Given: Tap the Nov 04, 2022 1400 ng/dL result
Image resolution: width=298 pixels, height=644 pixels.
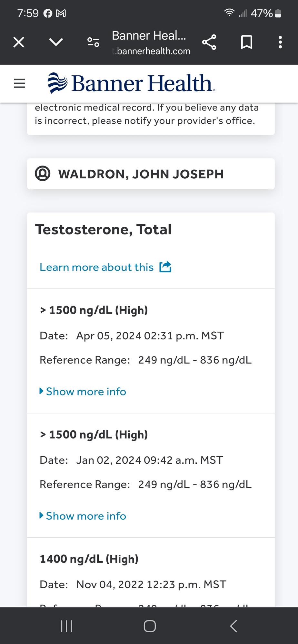Looking at the screenshot, I should click(89, 559).
